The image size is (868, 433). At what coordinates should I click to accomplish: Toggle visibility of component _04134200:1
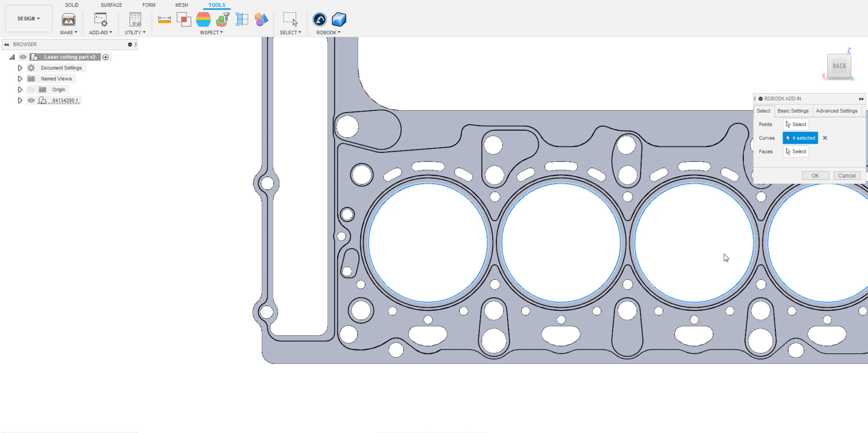tap(32, 100)
